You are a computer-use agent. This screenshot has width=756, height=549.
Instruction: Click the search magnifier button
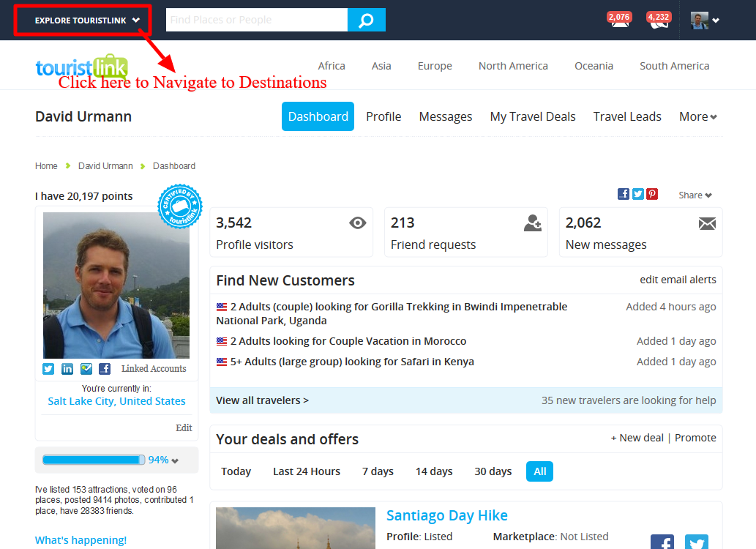click(367, 20)
